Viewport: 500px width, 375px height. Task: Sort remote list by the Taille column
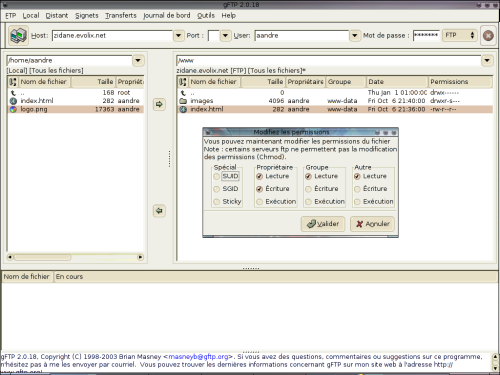coord(263,82)
